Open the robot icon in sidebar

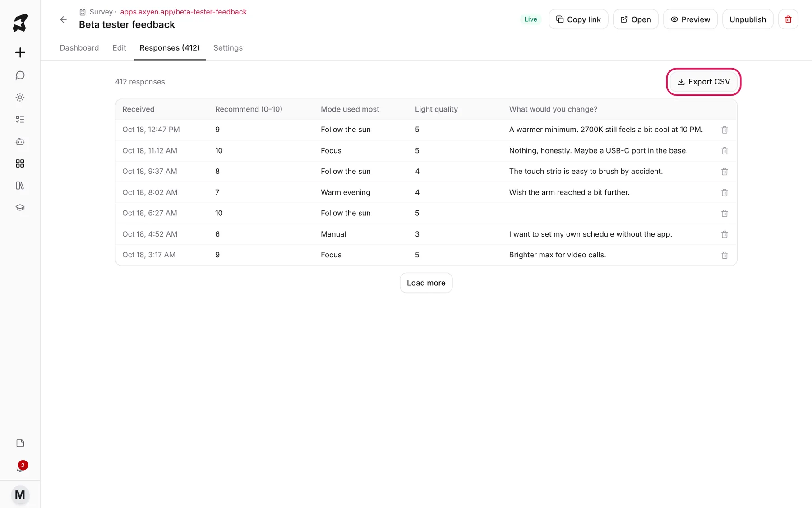click(20, 141)
